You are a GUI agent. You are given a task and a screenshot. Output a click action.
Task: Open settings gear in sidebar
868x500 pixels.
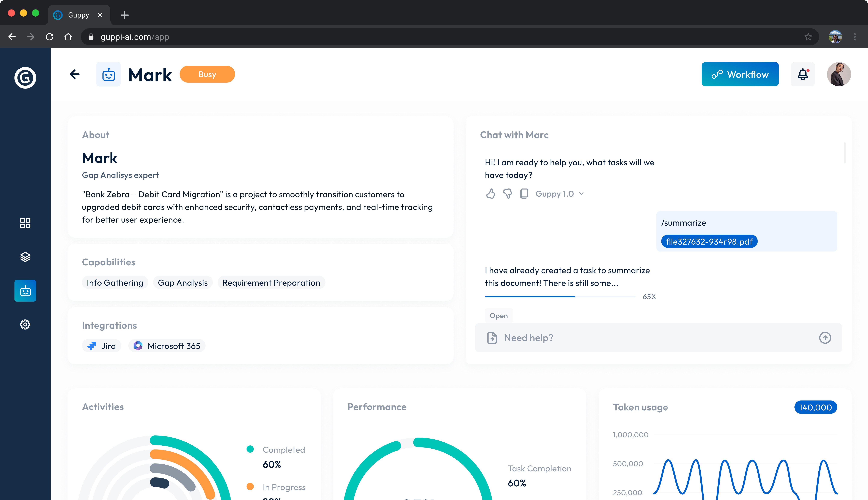[x=25, y=324]
